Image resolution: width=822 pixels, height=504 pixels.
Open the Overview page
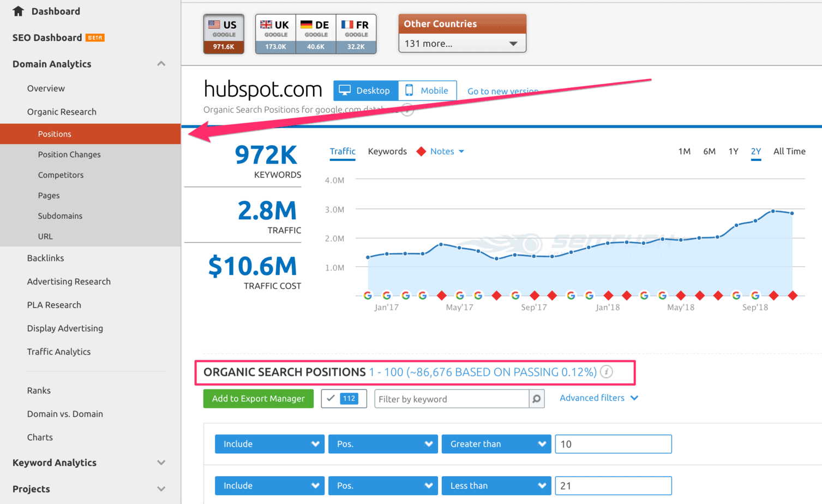pyautogui.click(x=46, y=88)
